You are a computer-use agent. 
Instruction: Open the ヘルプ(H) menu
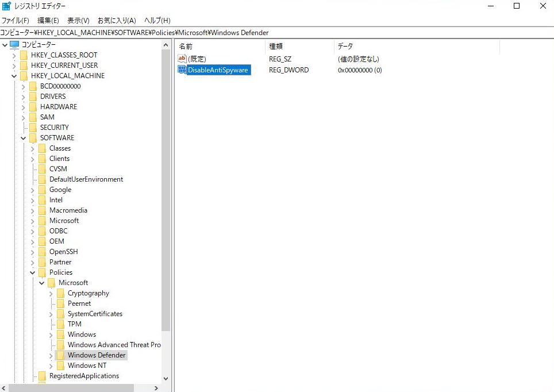coord(157,21)
